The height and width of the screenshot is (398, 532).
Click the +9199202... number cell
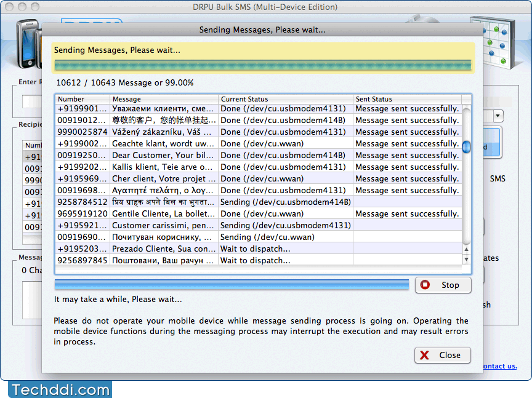(x=83, y=167)
